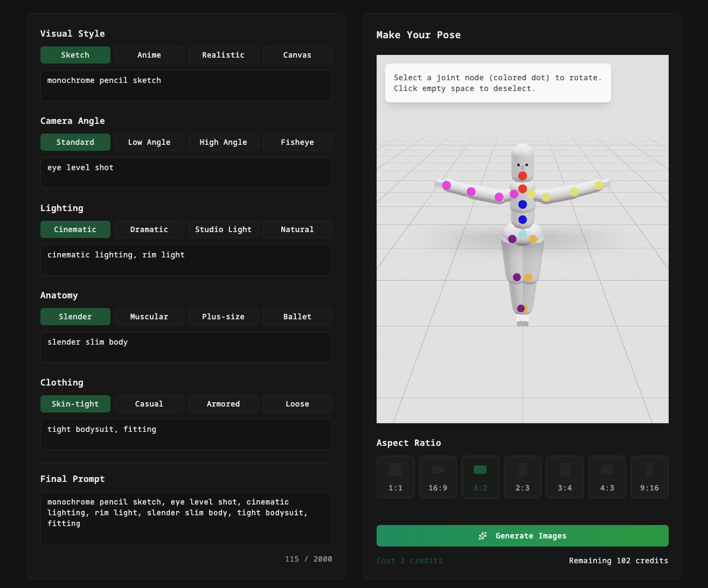The width and height of the screenshot is (708, 588).
Task: Choose the Muscular anatomy option
Action: 149,316
